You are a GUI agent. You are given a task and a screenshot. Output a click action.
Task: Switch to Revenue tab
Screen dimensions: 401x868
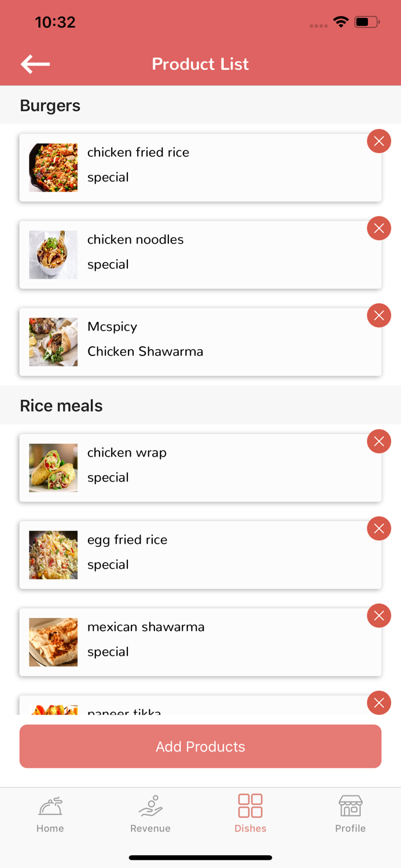pyautogui.click(x=150, y=813)
